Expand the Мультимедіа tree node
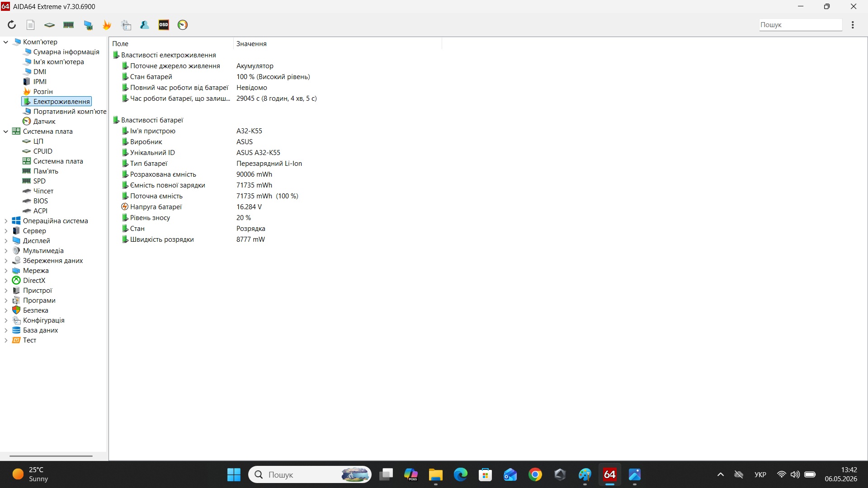 [6, 251]
